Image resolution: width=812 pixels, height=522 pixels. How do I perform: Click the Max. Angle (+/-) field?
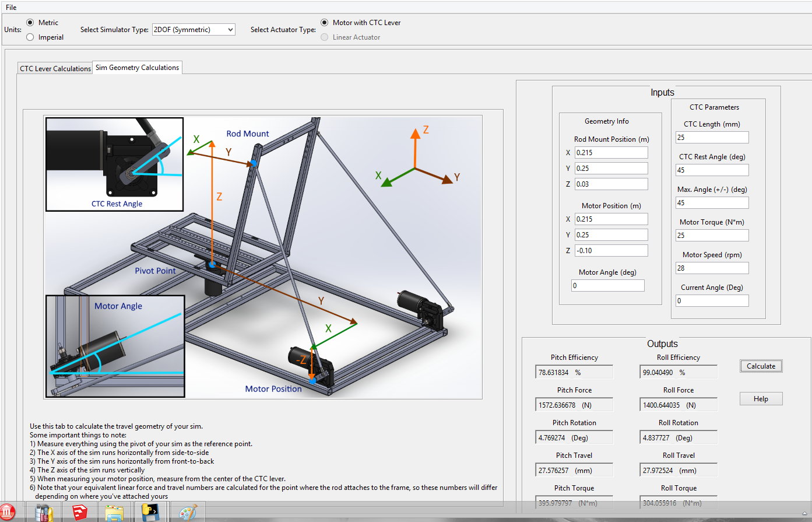pyautogui.click(x=712, y=203)
